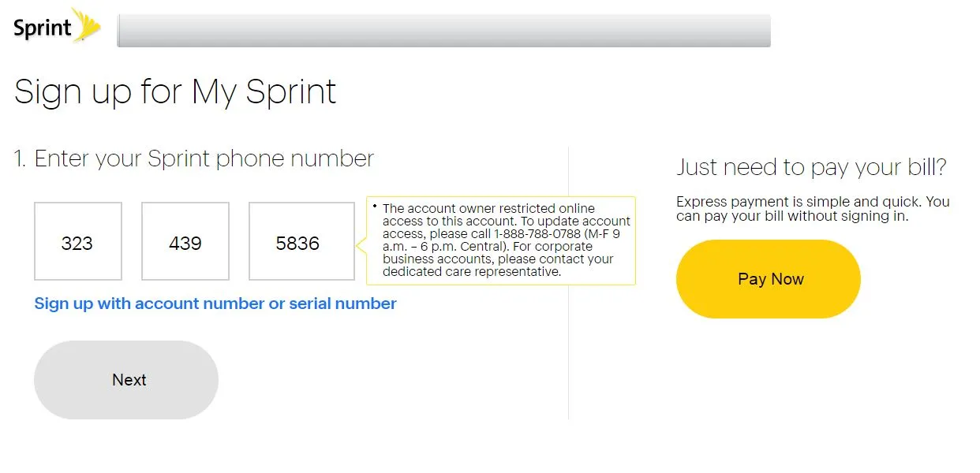Focus the prefix field containing 439
980x473 pixels.
[185, 241]
